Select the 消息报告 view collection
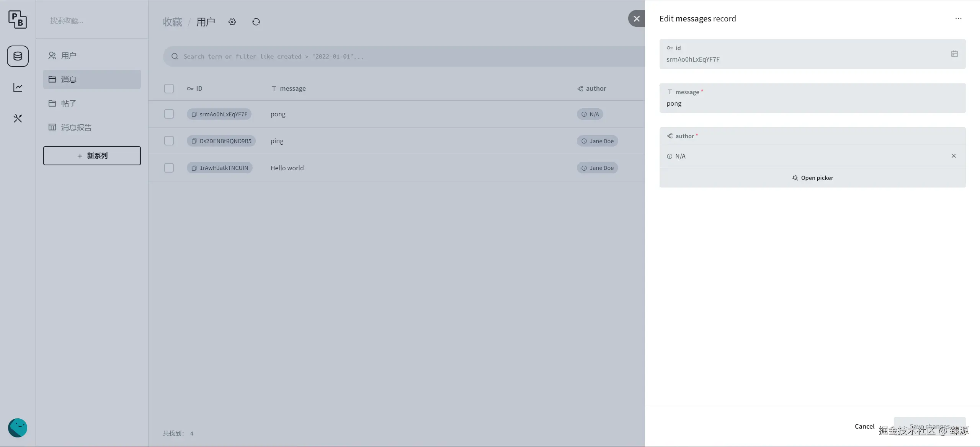The height and width of the screenshot is (447, 980). (x=76, y=127)
